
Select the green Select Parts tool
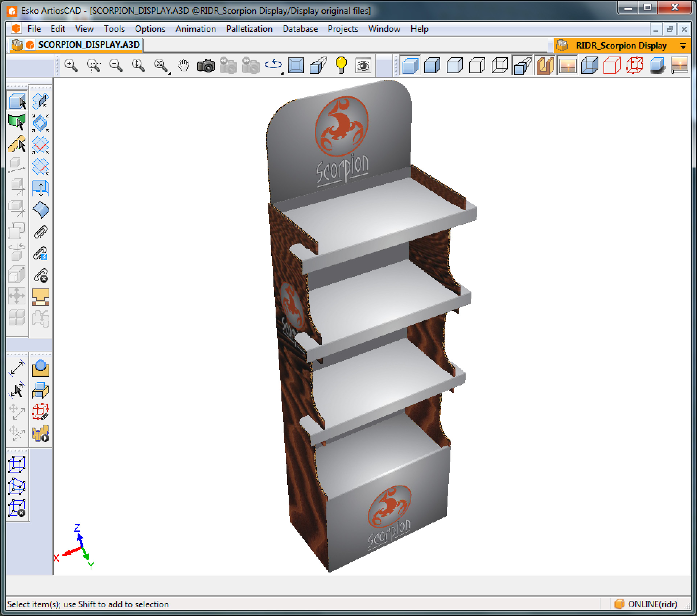click(x=16, y=122)
